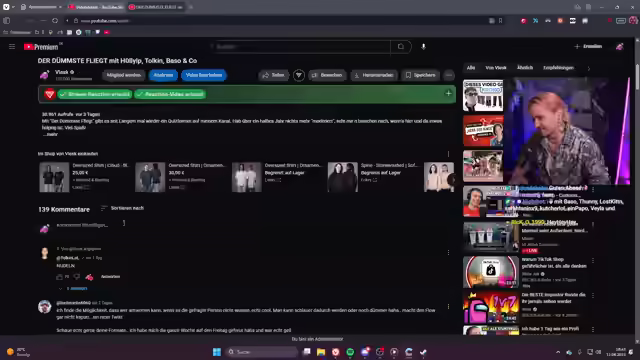640x360 pixels.
Task: Show hidden system tray icons chevron
Action: tap(558, 352)
